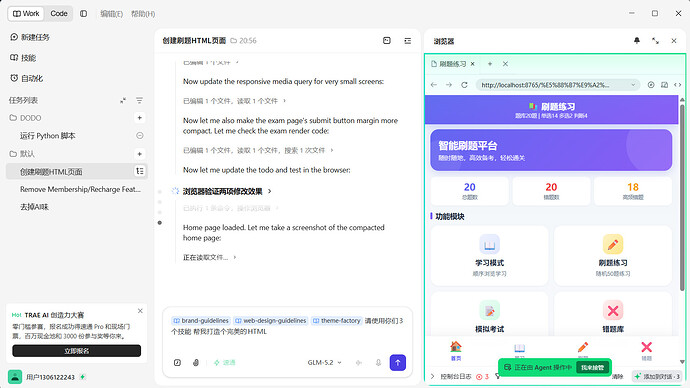Select the 运行 Python 脚本 task
The image size is (690, 388).
coord(48,136)
